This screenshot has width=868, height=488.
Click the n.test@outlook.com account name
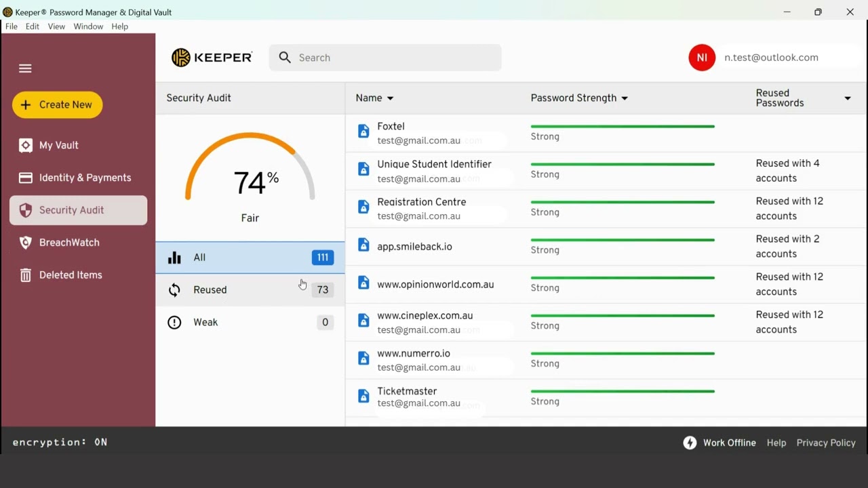(x=771, y=58)
